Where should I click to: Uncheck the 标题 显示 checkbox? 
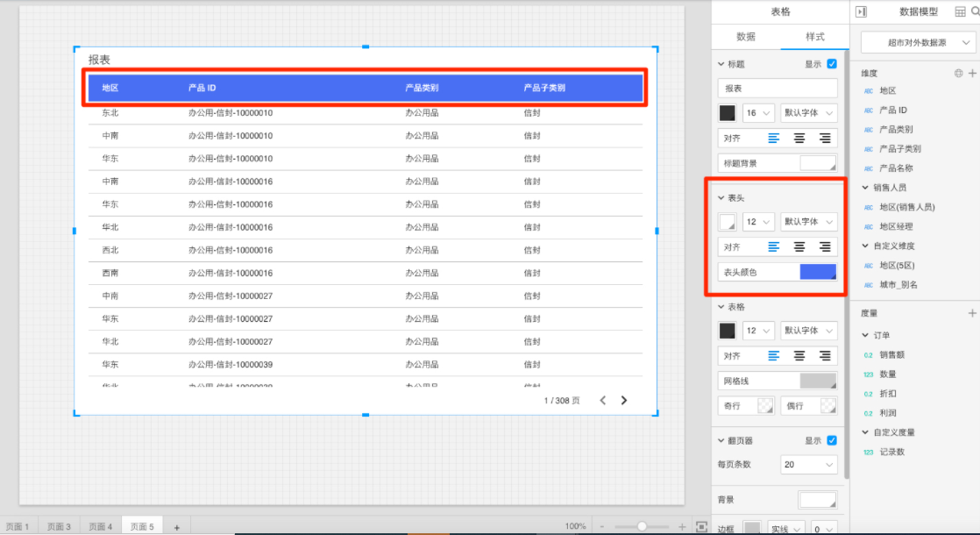[x=832, y=64]
